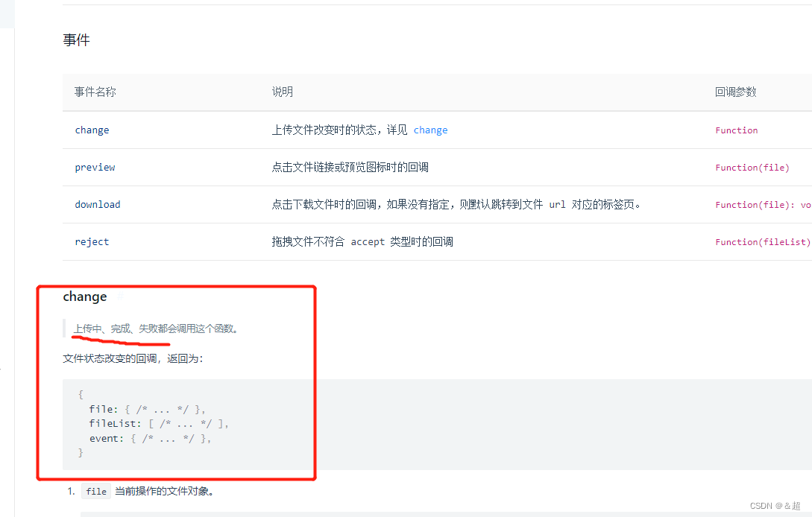The width and height of the screenshot is (812, 517).
Task: Click the accept code token in the reject row
Action: (368, 241)
